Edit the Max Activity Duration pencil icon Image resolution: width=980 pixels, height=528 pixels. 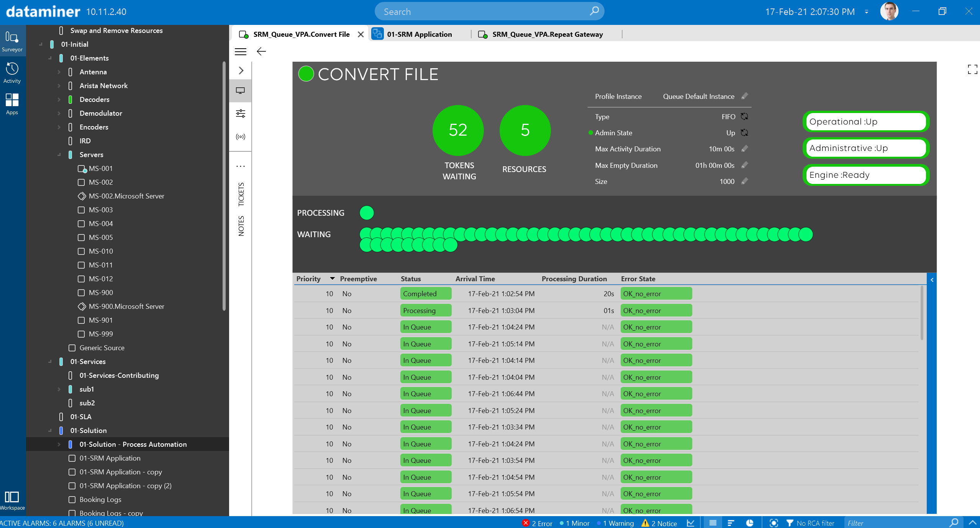745,149
